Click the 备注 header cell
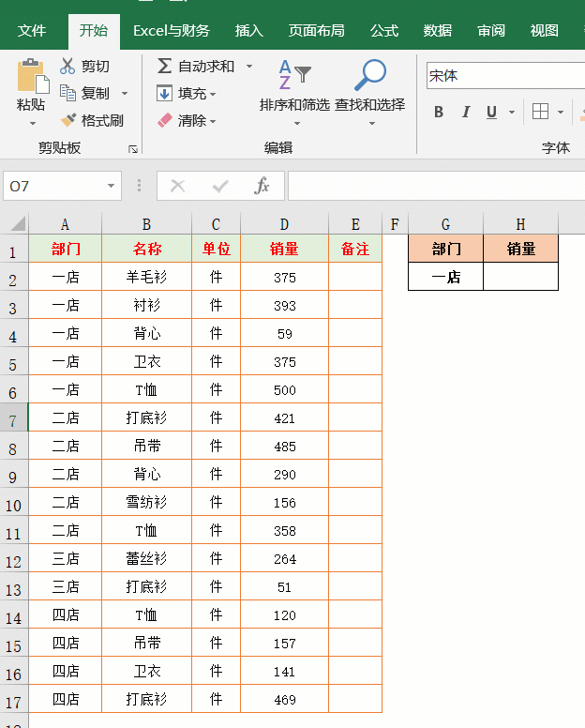Viewport: 585px width, 728px height. point(355,249)
